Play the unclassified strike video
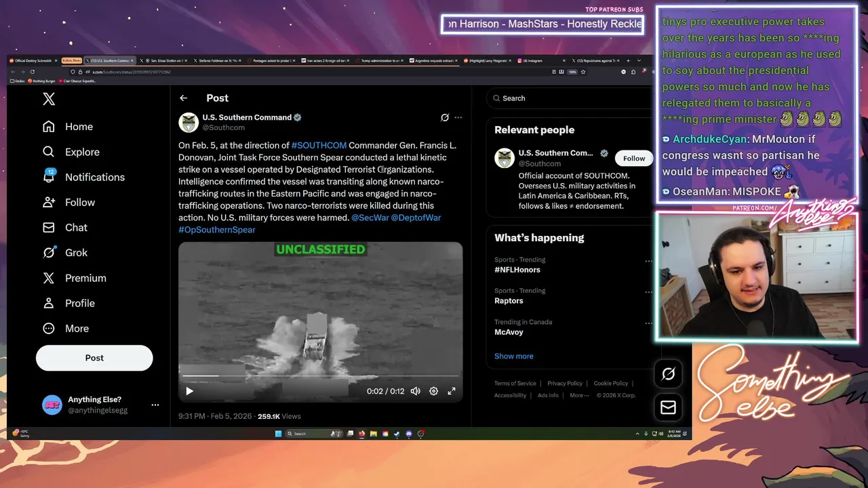This screenshot has height=488, width=868. coord(189,391)
